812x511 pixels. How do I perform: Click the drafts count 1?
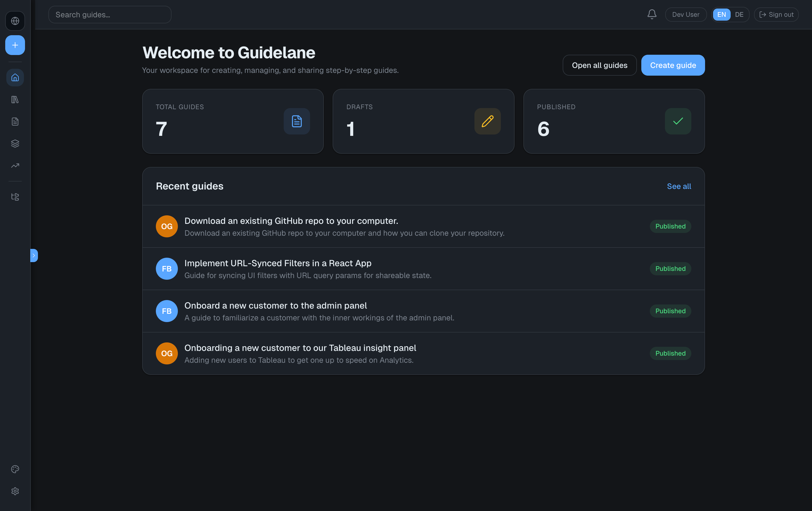tap(350, 129)
